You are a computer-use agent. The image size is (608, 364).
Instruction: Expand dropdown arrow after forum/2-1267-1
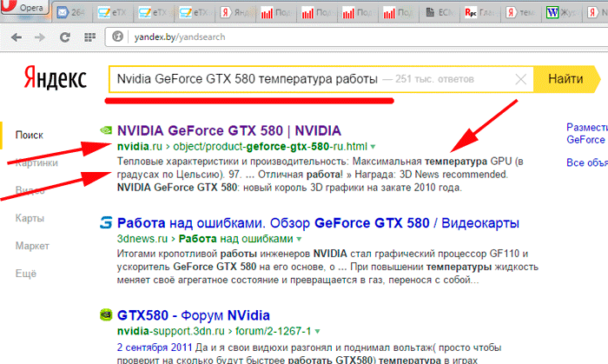[x=318, y=332]
